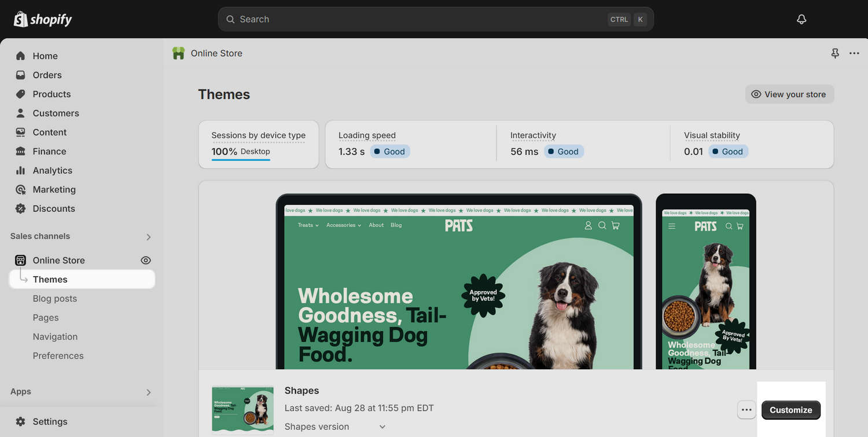This screenshot has width=868, height=437.
Task: Click the Online Store storefront icon in sidebar
Action: pyautogui.click(x=21, y=260)
